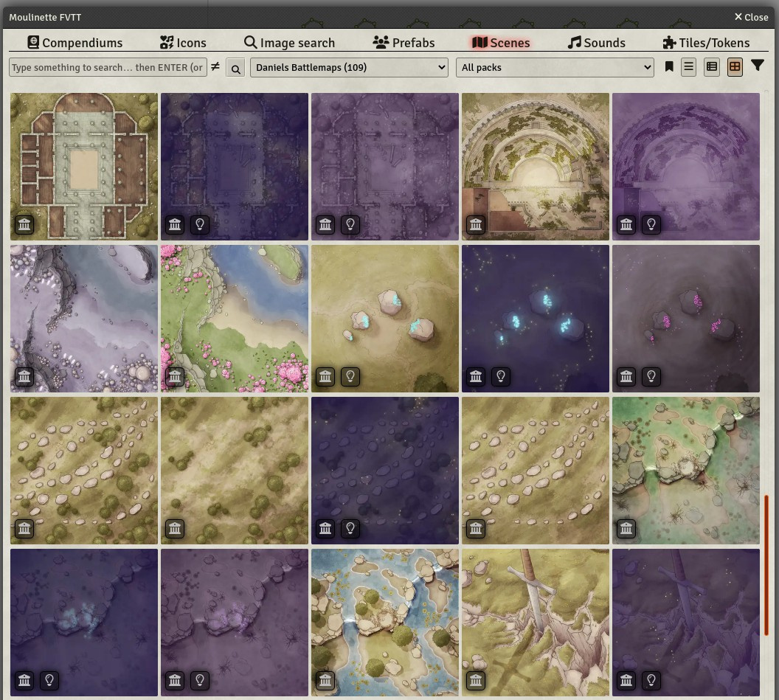Switch to the Tiles/Tokens tab
Image resolution: width=779 pixels, height=700 pixels.
706,43
